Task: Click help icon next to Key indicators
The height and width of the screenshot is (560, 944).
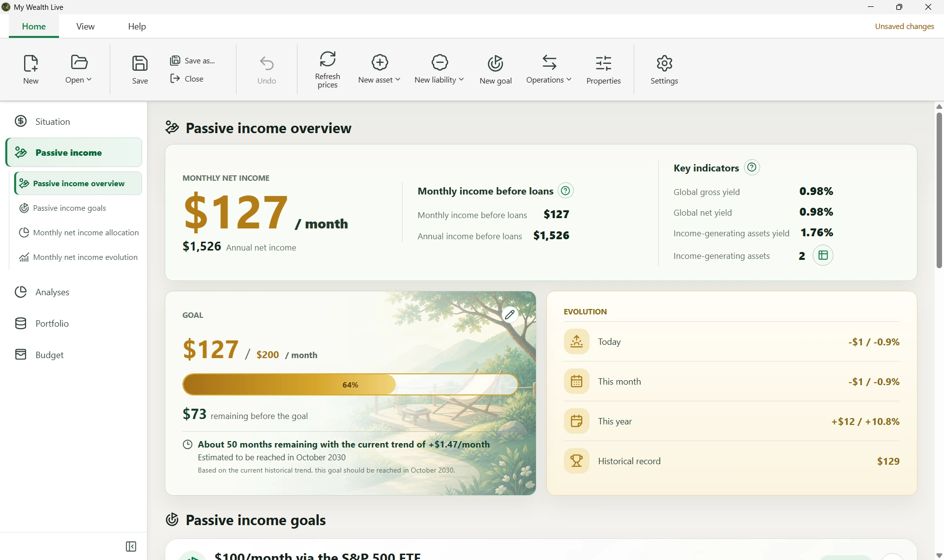Action: [x=752, y=168]
